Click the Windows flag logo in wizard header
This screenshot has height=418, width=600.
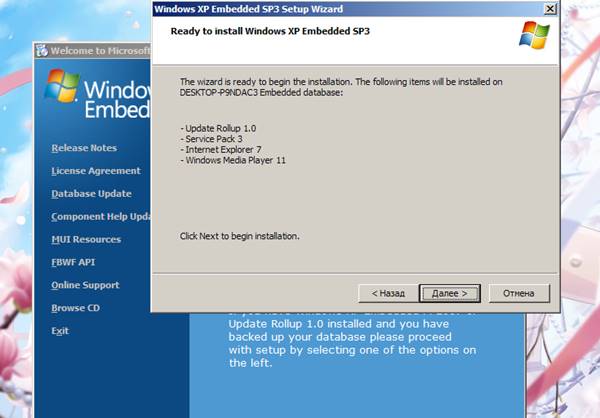534,35
